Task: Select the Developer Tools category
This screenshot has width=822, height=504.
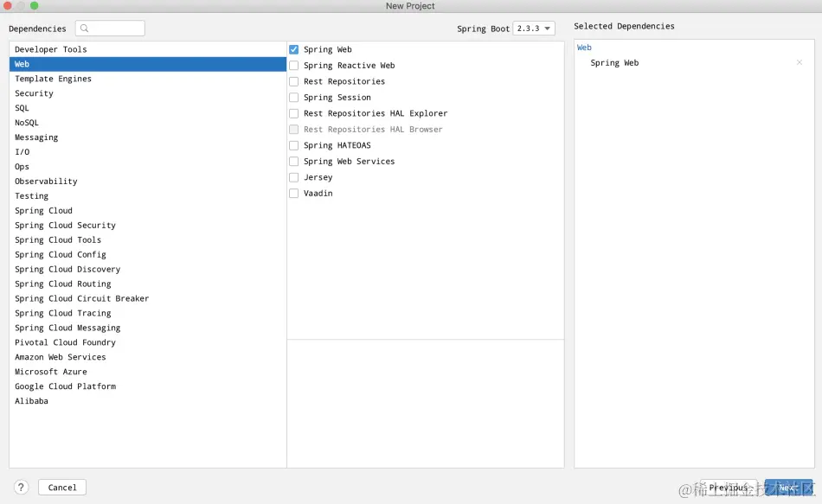Action: point(148,49)
